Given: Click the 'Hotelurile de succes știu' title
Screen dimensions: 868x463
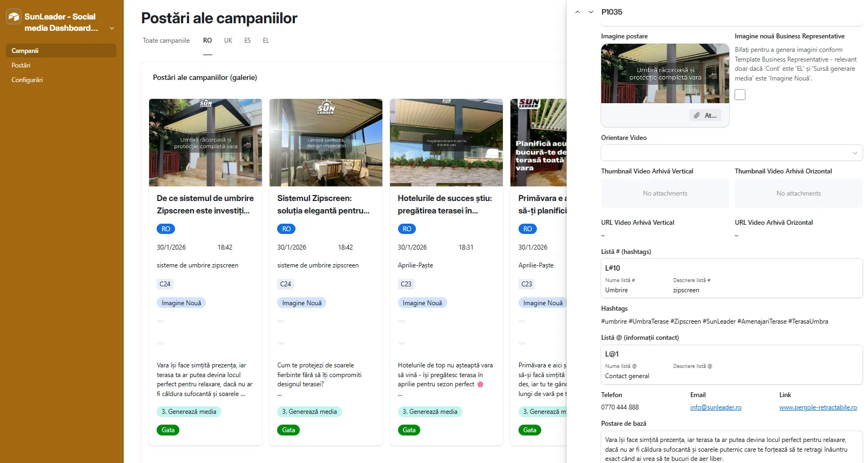Looking at the screenshot, I should [445, 205].
